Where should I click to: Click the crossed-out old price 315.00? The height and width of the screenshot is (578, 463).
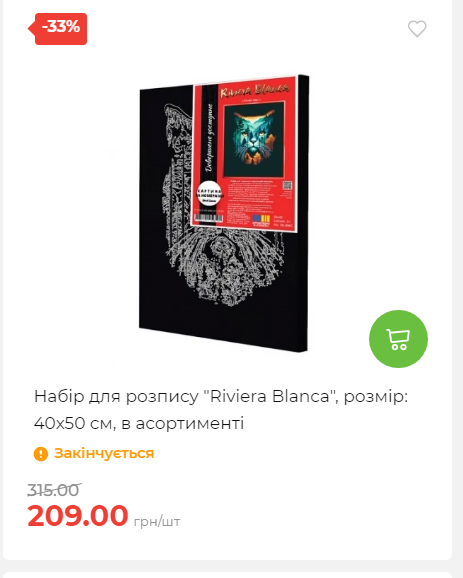tap(54, 490)
